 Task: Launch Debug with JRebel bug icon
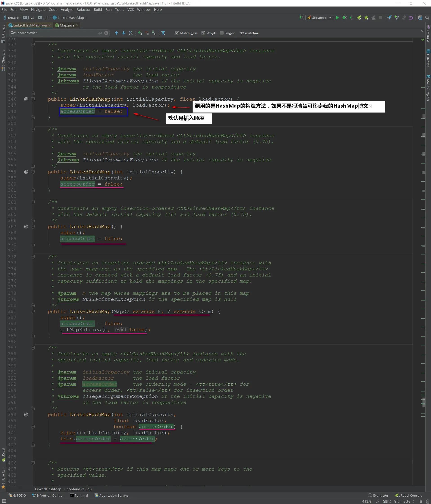(x=366, y=18)
